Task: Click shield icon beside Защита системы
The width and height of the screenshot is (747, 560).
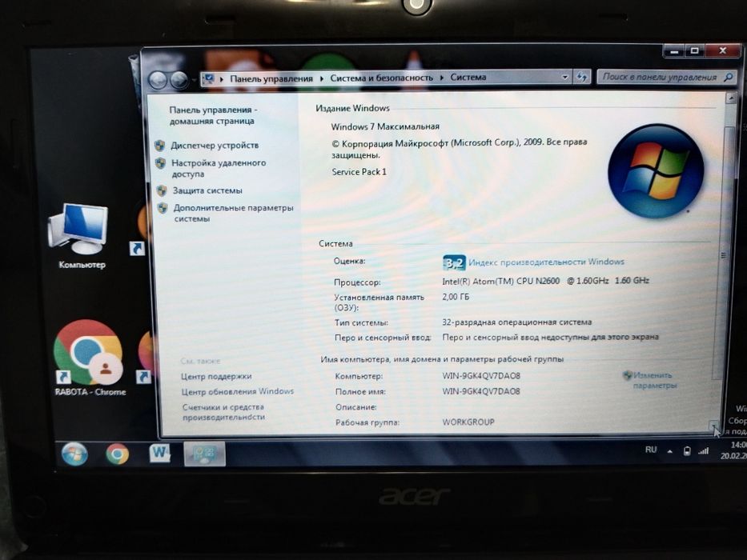Action: 162,190
